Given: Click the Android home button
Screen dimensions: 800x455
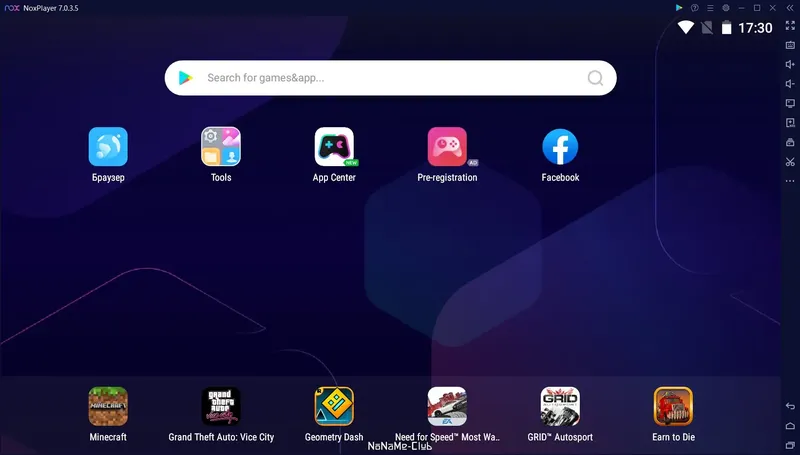Looking at the screenshot, I should tap(790, 426).
